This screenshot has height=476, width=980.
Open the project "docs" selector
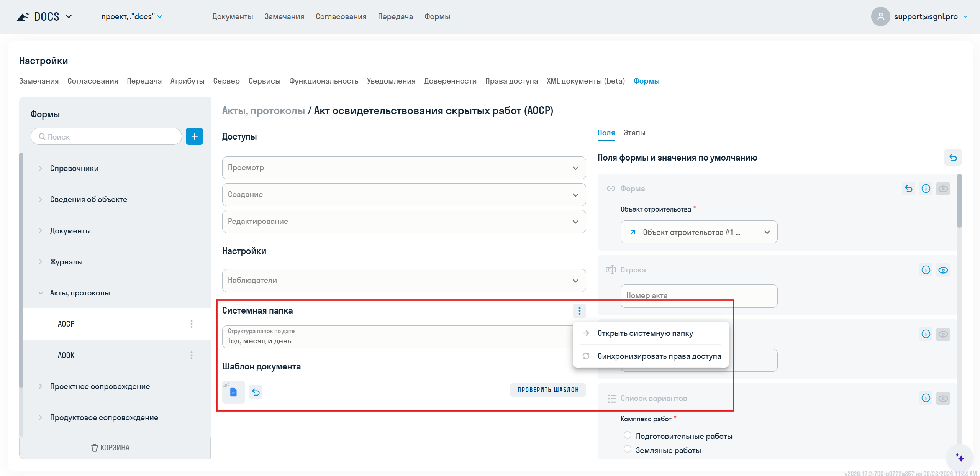[x=131, y=16]
